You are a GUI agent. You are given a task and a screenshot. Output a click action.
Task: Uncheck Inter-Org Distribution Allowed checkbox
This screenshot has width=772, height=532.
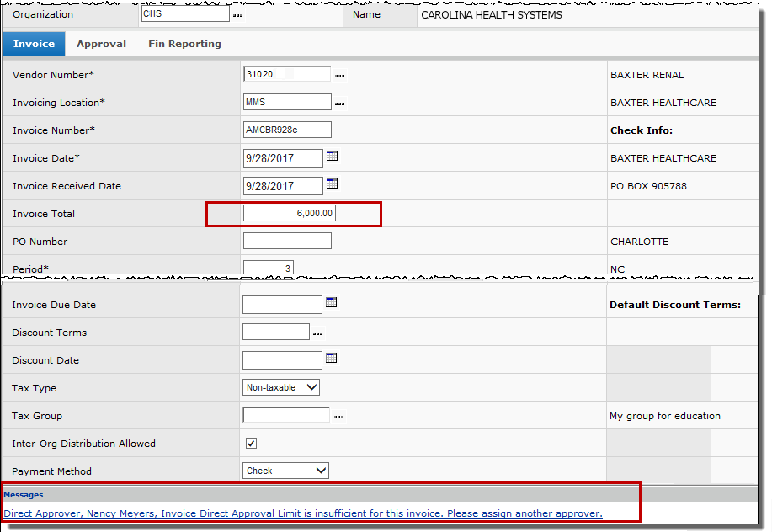(251, 444)
